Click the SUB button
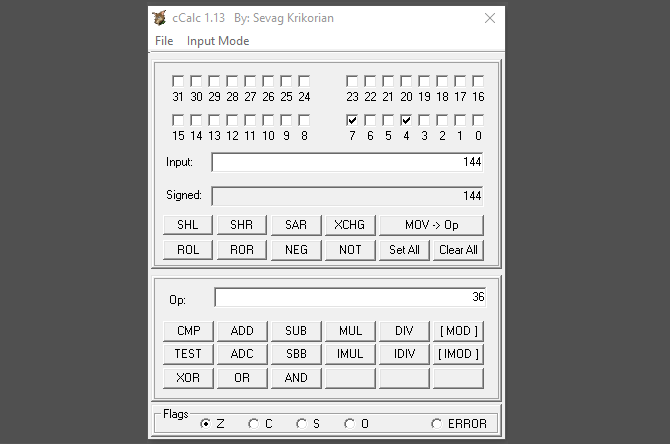This screenshot has width=670, height=444. [296, 331]
